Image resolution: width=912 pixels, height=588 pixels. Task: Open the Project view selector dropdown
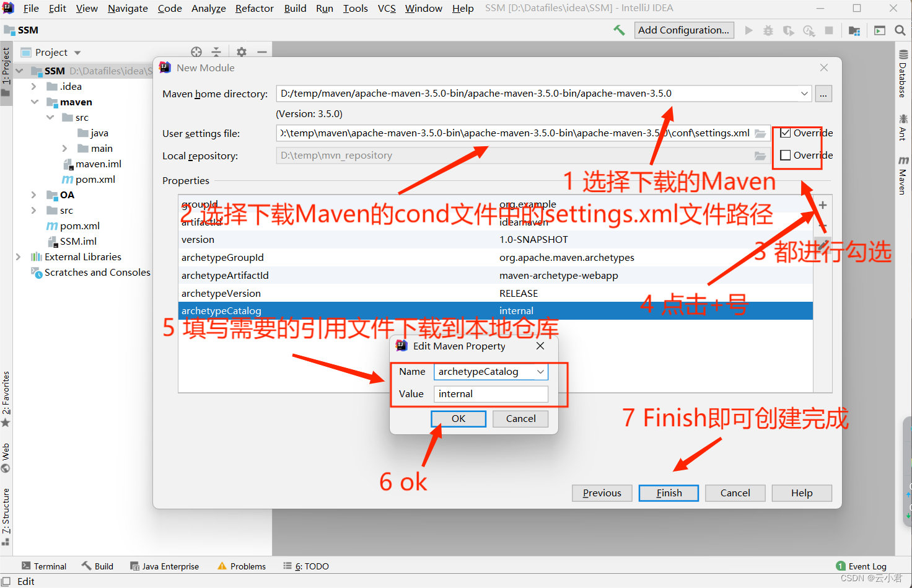tap(77, 53)
